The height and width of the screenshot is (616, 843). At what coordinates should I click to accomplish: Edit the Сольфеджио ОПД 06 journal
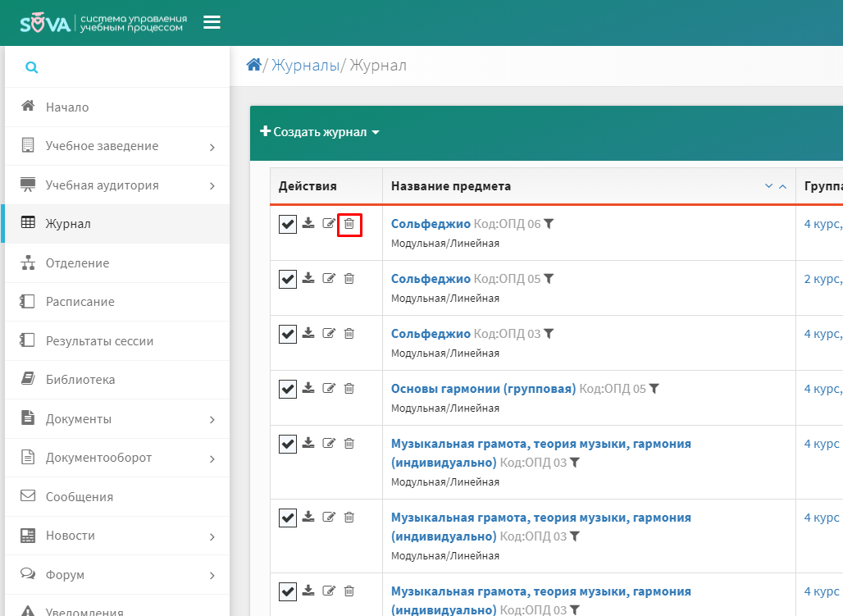[329, 223]
